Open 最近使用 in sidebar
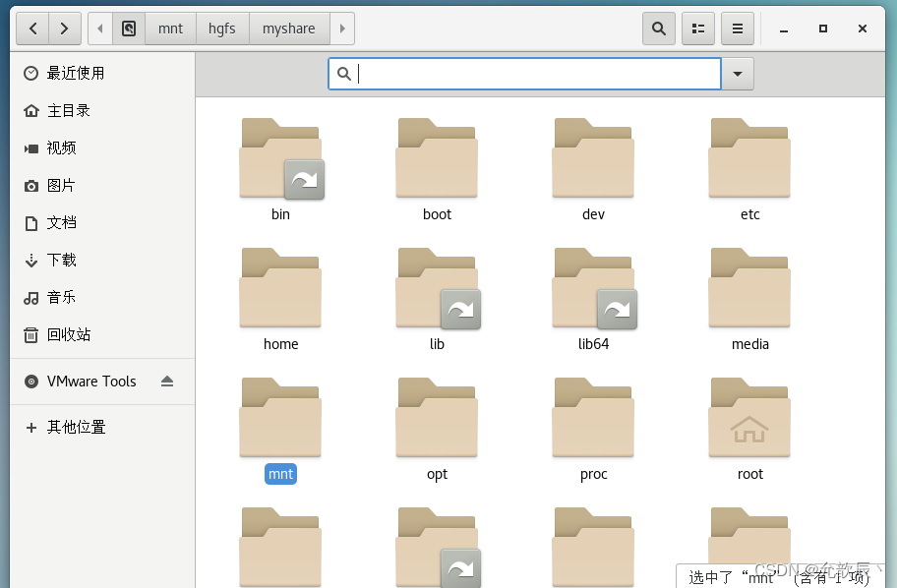This screenshot has width=897, height=588. 102,73
